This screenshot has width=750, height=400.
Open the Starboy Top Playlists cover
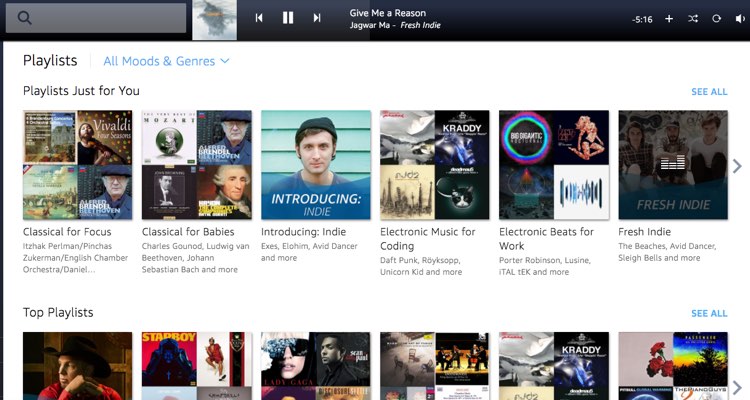[197, 366]
